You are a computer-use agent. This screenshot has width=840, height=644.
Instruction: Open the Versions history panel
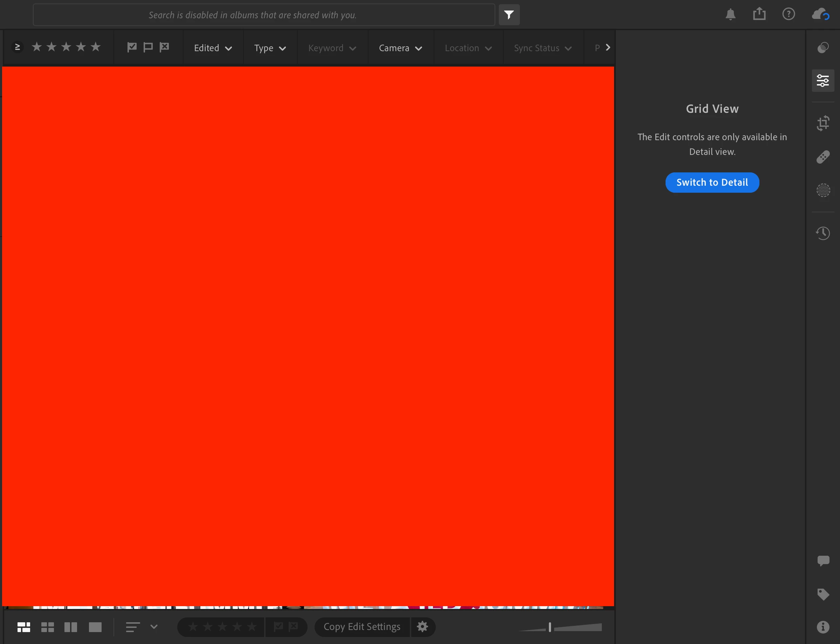[x=823, y=233]
